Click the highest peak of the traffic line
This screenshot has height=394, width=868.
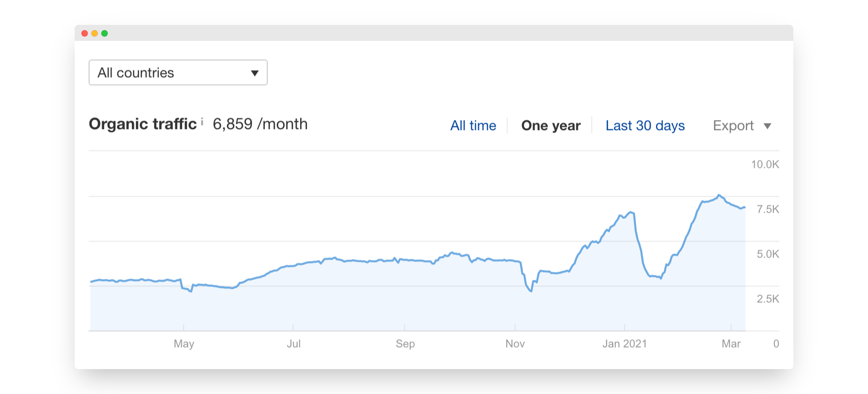(718, 195)
